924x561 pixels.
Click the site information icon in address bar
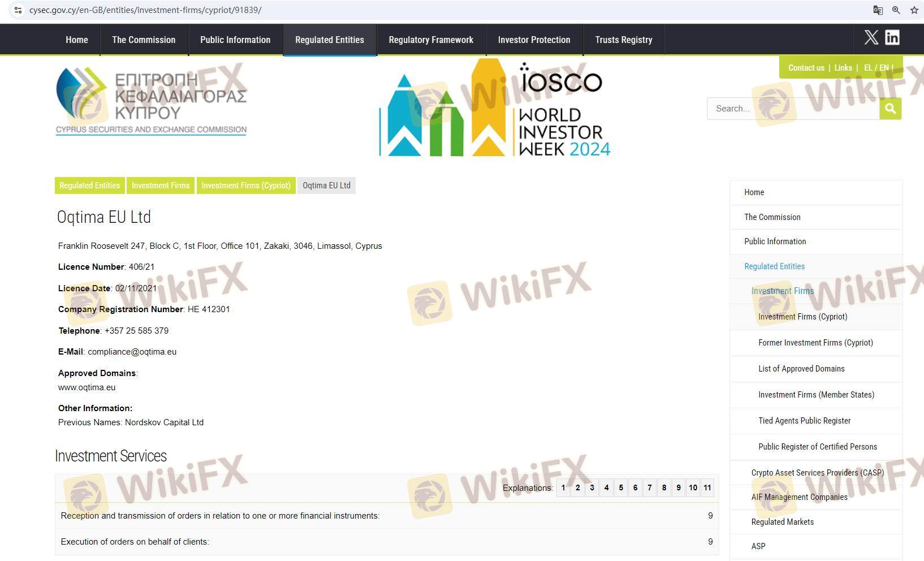point(18,10)
